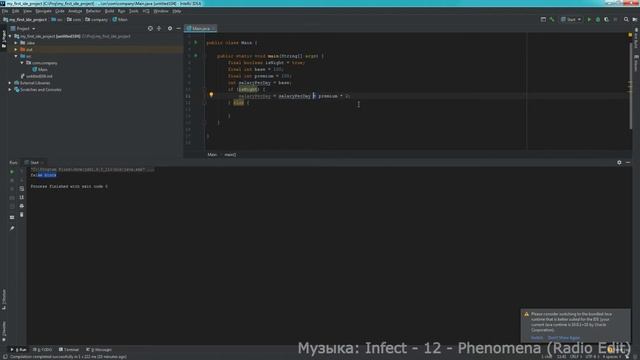Toggle the Messages tool window button at the bottom

pos(99,350)
